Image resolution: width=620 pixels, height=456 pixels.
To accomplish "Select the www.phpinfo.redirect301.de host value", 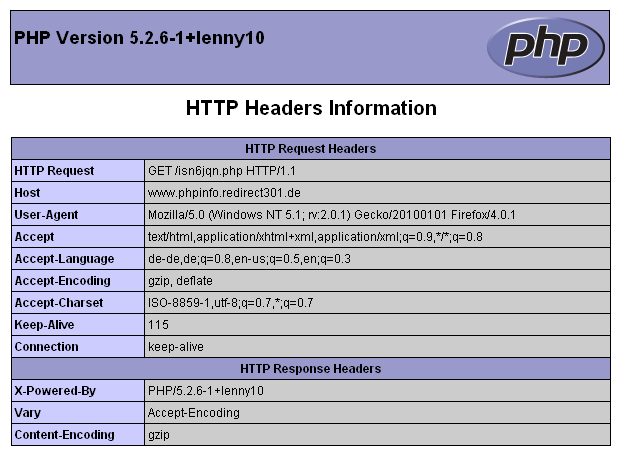I will click(224, 193).
